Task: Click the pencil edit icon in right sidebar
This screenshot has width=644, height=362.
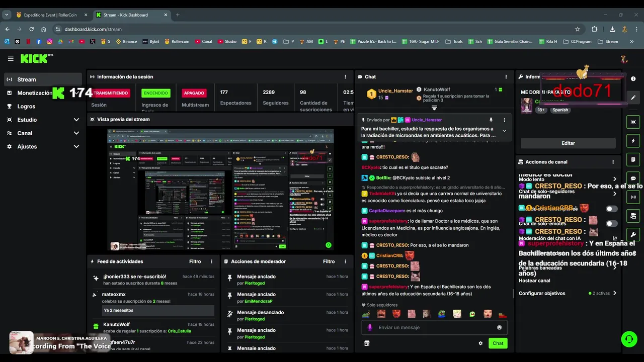Action: point(633,98)
